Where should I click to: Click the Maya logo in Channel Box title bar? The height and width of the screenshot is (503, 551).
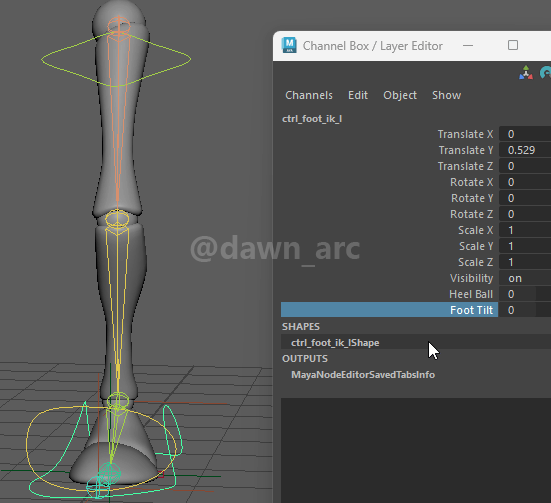(x=289, y=45)
